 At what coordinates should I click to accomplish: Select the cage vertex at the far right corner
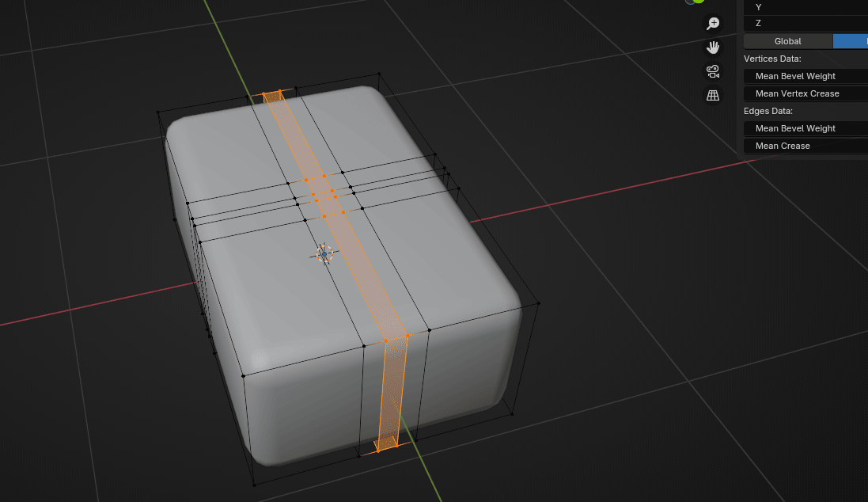pyautogui.click(x=539, y=302)
